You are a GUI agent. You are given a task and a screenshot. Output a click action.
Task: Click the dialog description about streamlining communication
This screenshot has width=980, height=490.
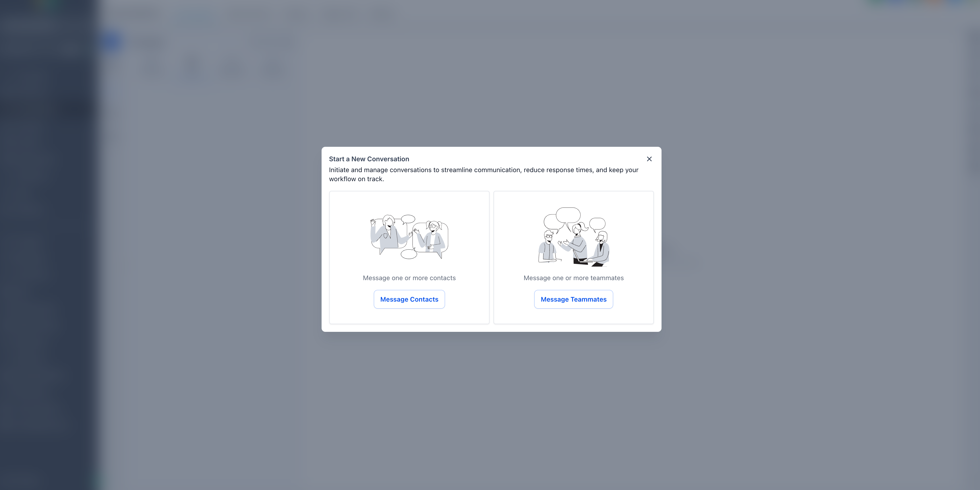484,174
